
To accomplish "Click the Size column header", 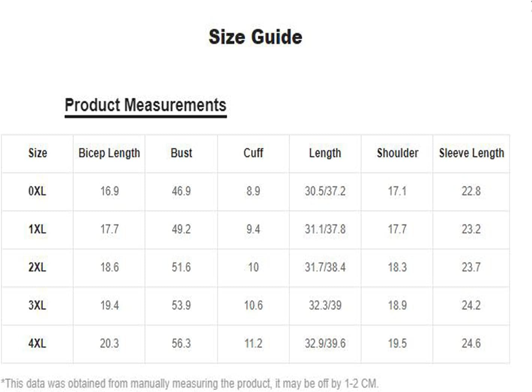I will click(x=37, y=153).
